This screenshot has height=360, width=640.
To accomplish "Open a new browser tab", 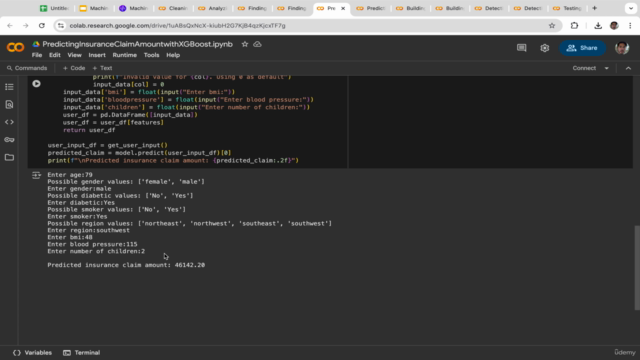I will pos(594,8).
